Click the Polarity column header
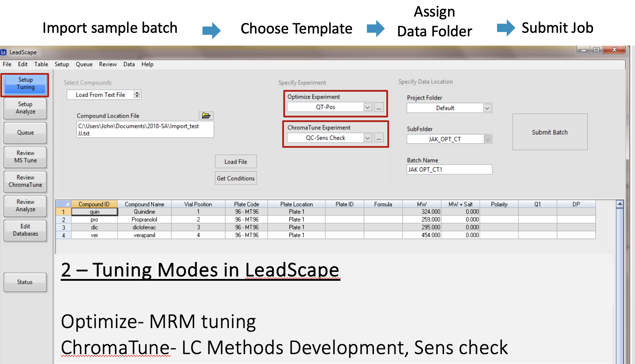635x364 pixels. 499,204
